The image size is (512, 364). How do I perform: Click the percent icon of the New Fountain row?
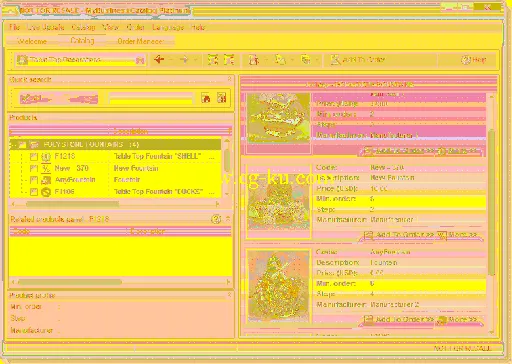[46, 168]
